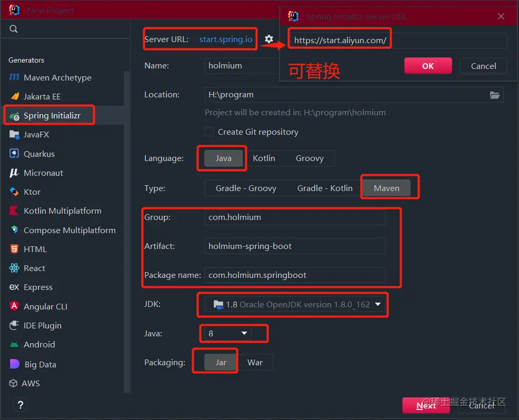Click the Name field holmium

click(x=243, y=66)
